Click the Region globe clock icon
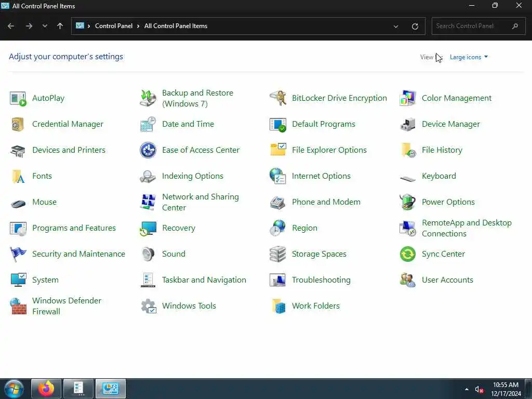The width and height of the screenshot is (532, 399). click(278, 229)
